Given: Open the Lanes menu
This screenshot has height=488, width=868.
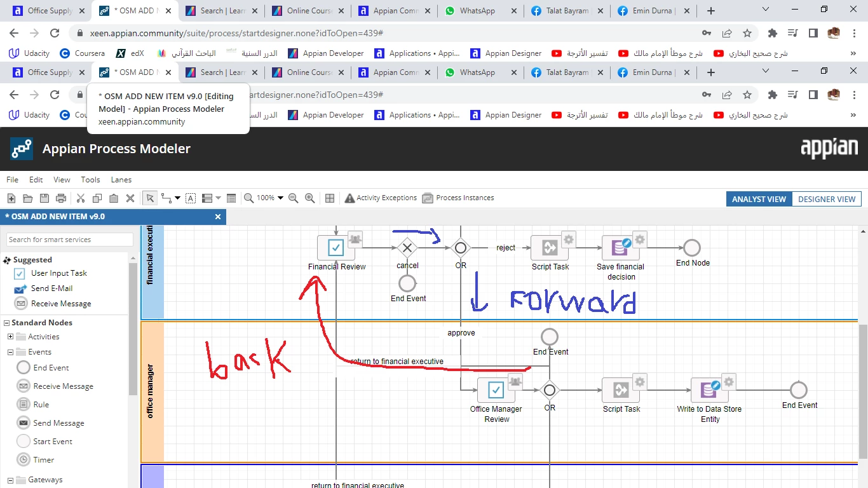Looking at the screenshot, I should pyautogui.click(x=121, y=180).
